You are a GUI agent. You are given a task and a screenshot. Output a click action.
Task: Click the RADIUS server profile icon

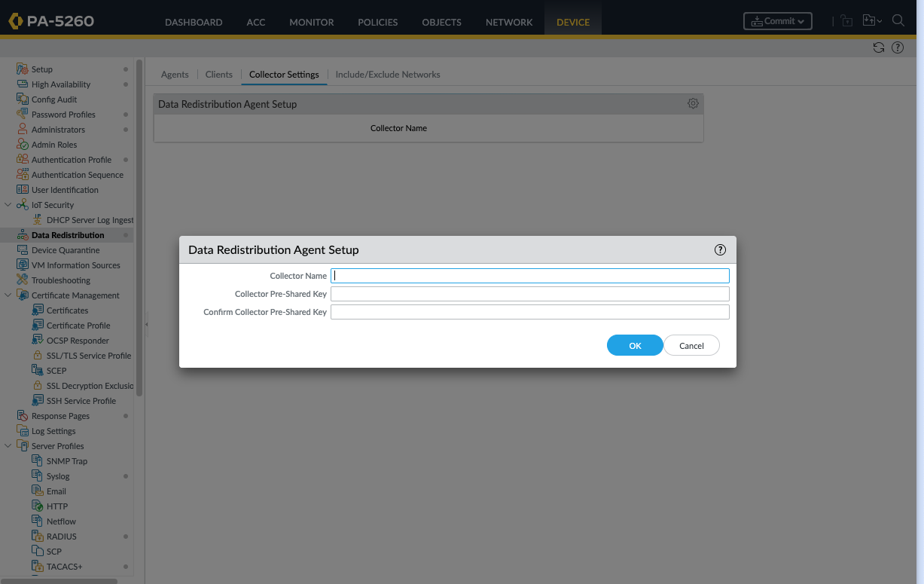coord(38,537)
